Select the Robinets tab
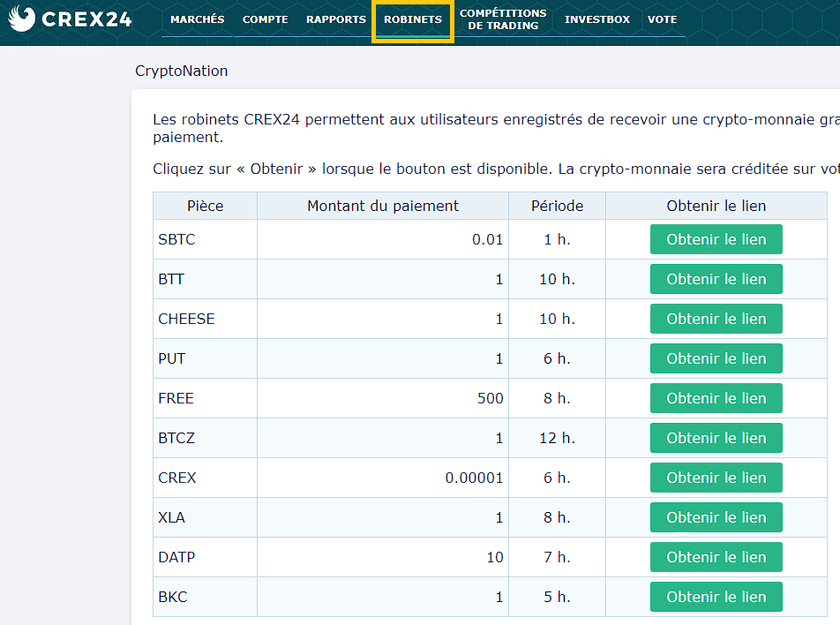Screen dimensions: 840x625 413,19
